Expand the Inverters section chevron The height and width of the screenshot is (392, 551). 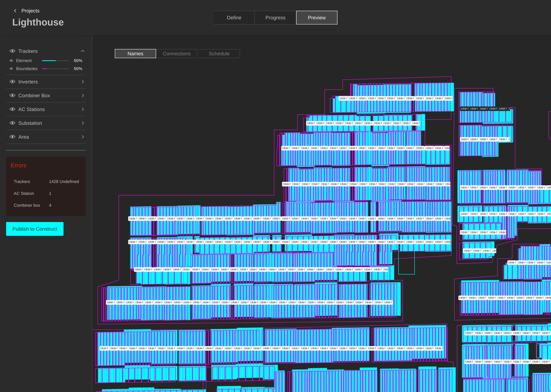[x=83, y=82]
